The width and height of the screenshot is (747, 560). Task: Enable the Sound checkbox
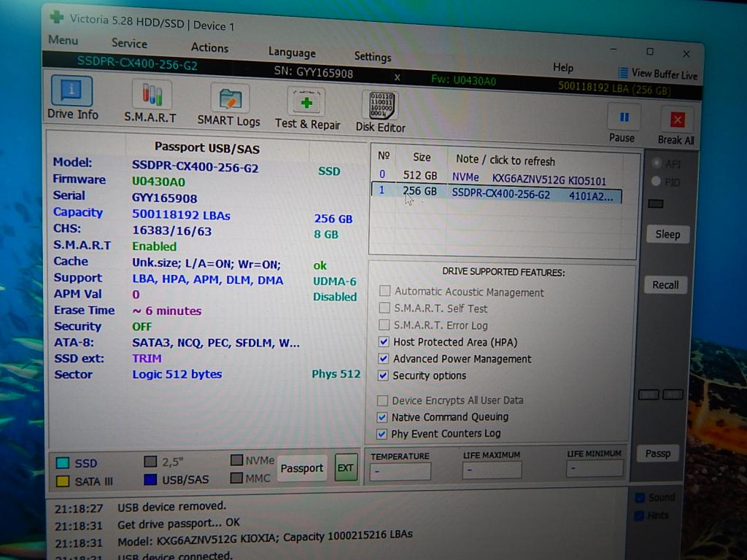640,498
